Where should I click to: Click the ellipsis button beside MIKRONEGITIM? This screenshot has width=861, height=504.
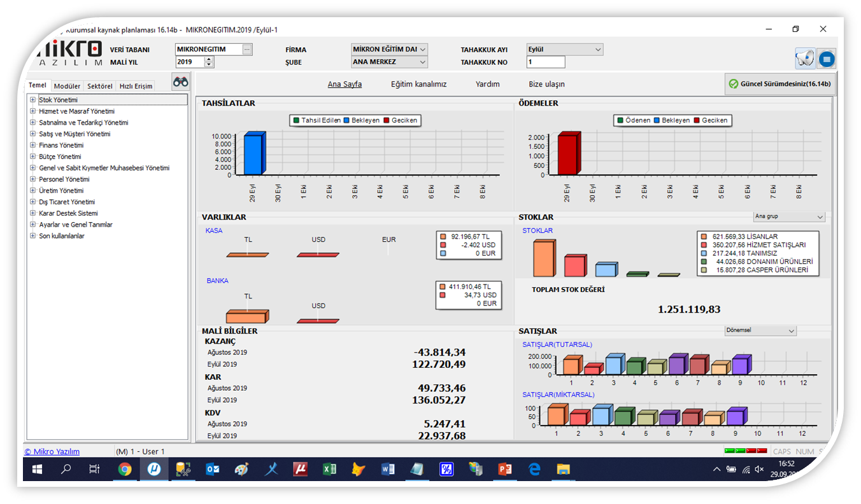pos(247,49)
